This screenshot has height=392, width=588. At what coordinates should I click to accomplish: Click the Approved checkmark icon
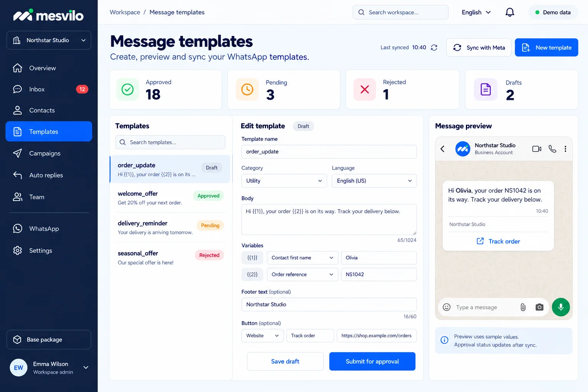point(127,89)
